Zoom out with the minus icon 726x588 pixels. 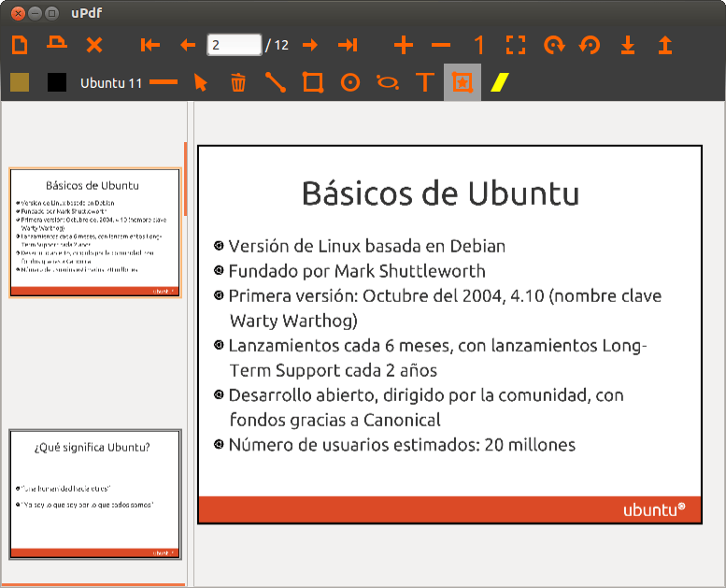[441, 45]
